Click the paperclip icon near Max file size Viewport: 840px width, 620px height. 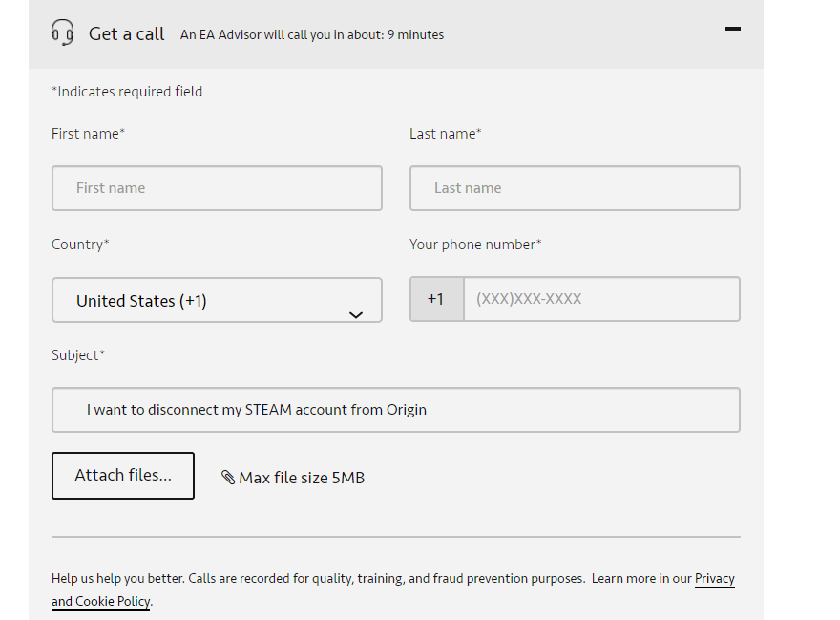click(228, 478)
